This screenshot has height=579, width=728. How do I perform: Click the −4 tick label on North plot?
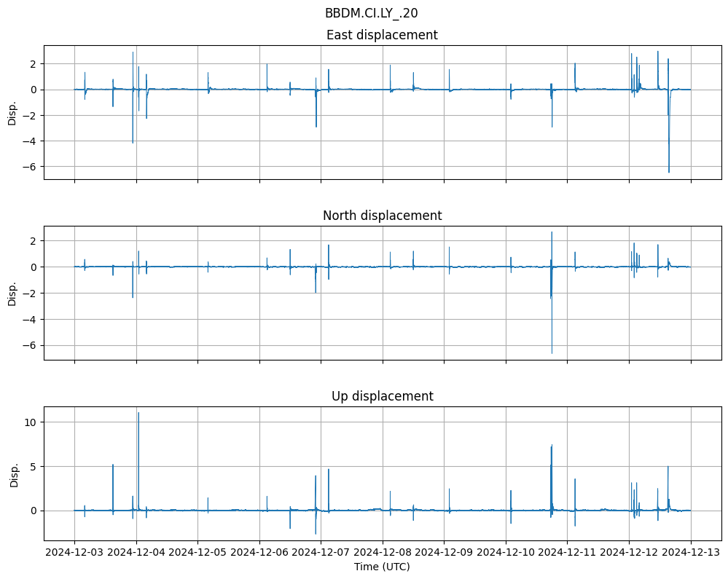click(30, 320)
